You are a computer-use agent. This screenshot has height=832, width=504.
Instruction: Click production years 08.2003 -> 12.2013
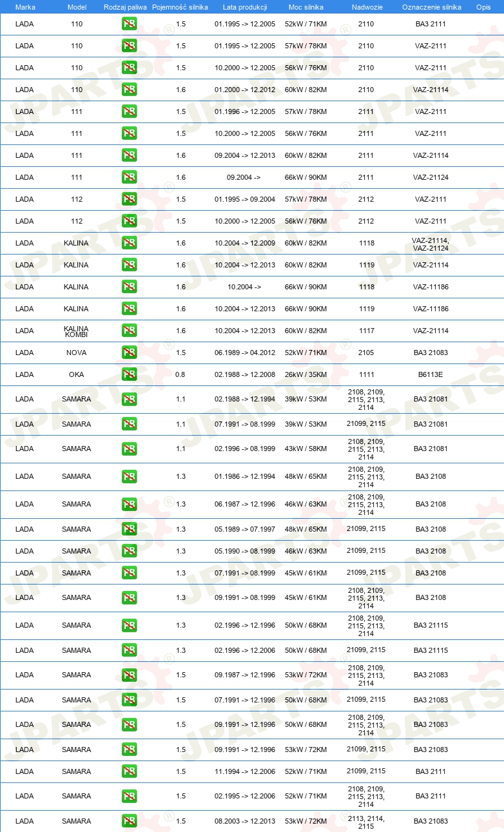(x=245, y=822)
